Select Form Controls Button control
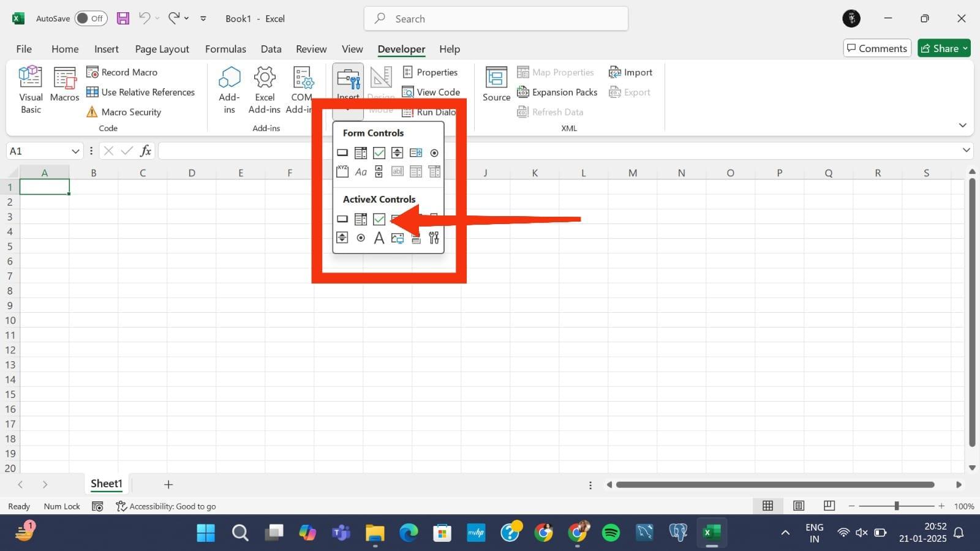 [x=342, y=153]
